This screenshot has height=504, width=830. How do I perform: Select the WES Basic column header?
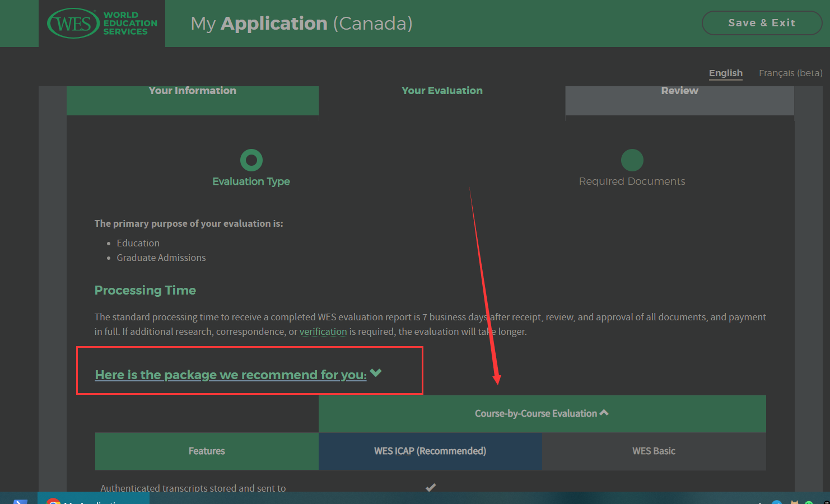pos(654,451)
